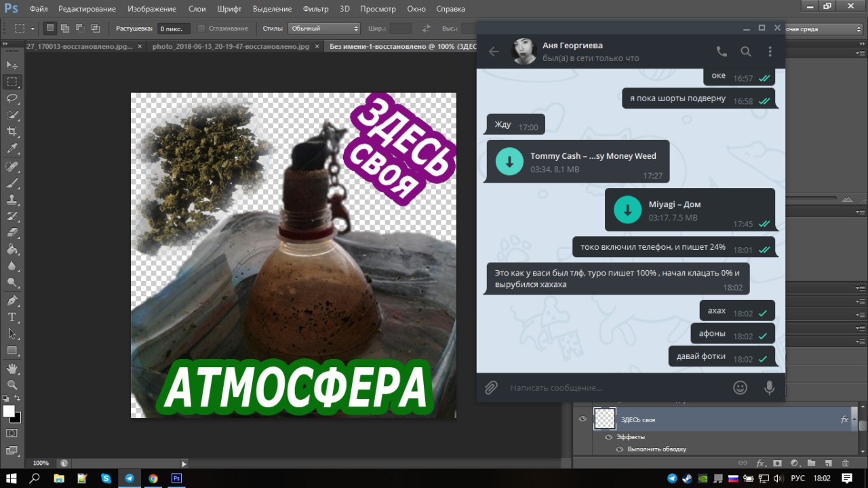The image size is (868, 488).
Task: Select the Move tool
Action: tap(12, 64)
